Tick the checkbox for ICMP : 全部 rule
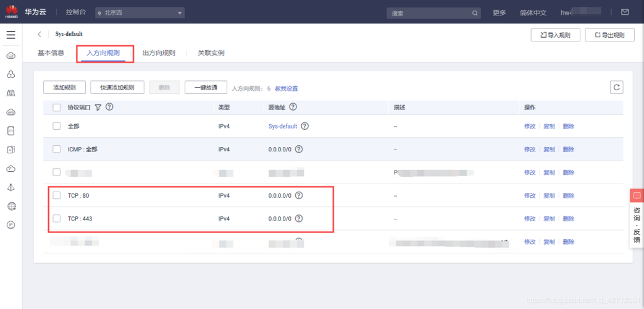The image size is (644, 309). point(57,149)
